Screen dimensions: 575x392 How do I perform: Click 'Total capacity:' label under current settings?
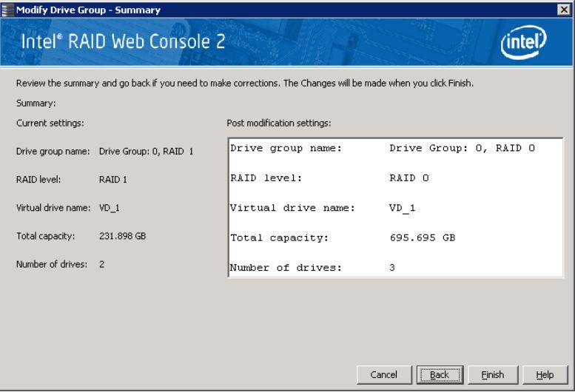tap(45, 236)
